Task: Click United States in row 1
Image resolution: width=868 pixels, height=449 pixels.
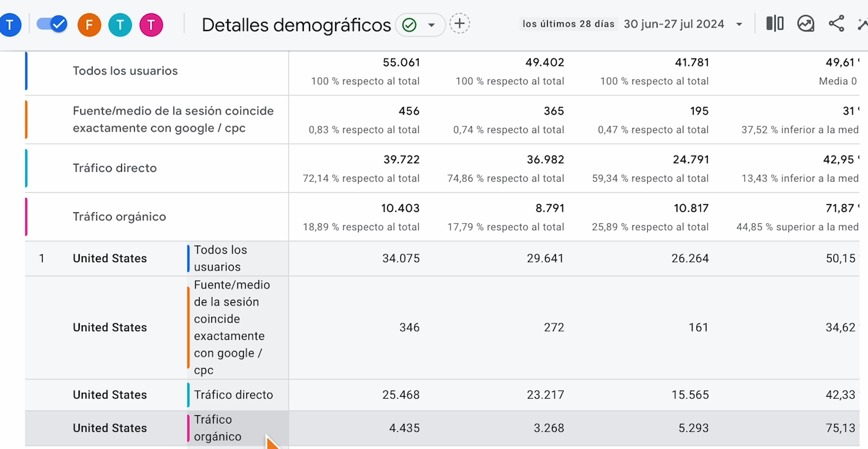Action: pos(110,258)
